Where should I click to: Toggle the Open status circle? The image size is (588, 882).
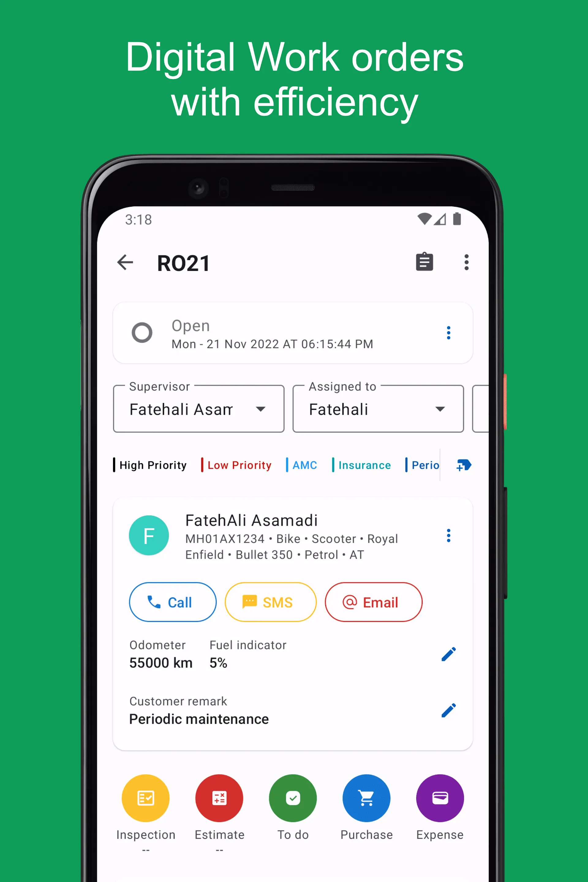point(141,333)
